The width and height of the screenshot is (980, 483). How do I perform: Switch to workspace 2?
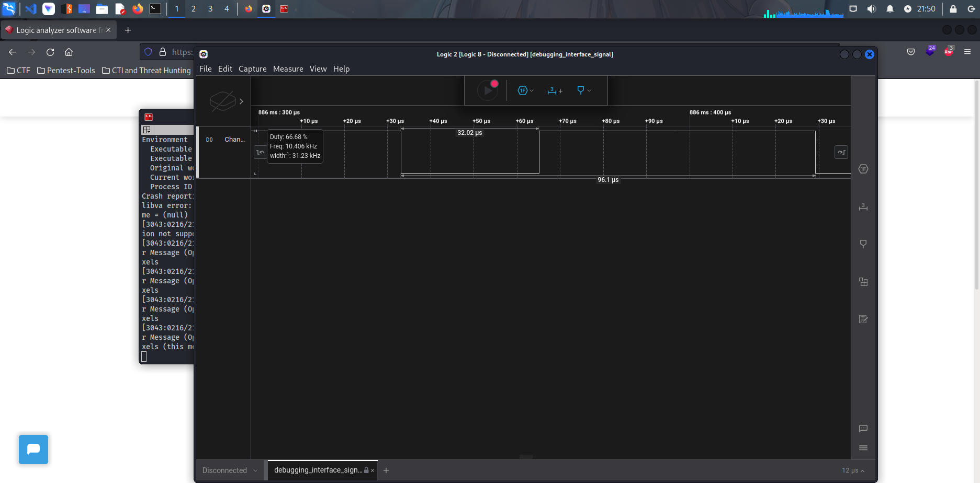(194, 9)
